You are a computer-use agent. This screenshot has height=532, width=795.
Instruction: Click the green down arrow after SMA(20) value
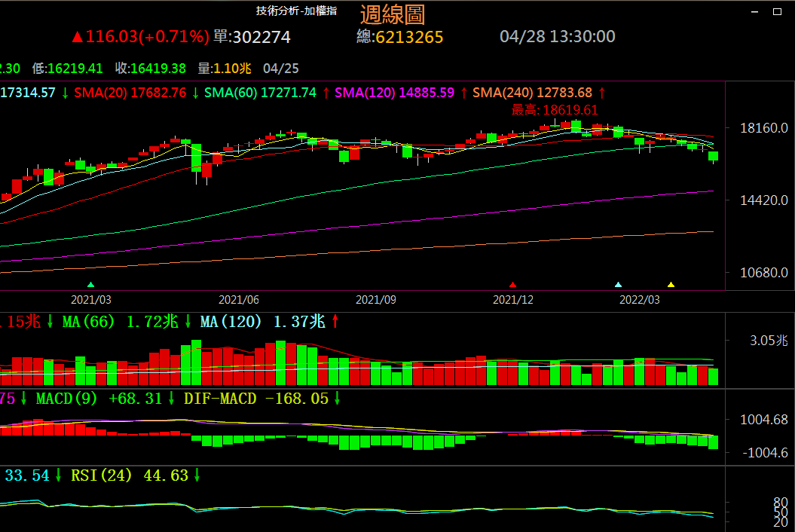click(x=195, y=93)
